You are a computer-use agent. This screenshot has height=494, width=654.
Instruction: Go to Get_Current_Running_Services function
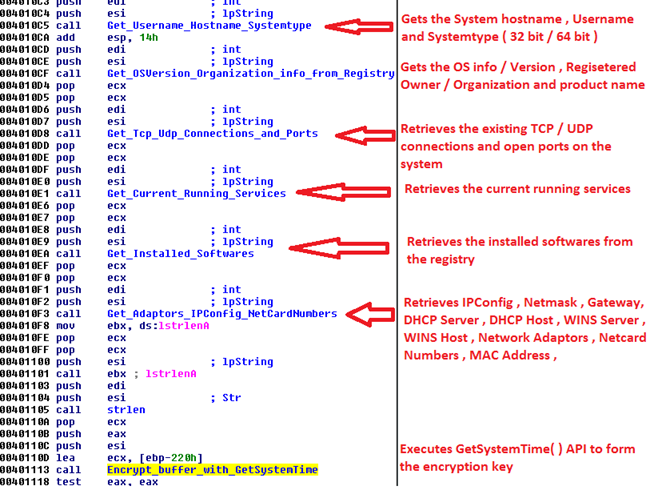[x=196, y=194]
